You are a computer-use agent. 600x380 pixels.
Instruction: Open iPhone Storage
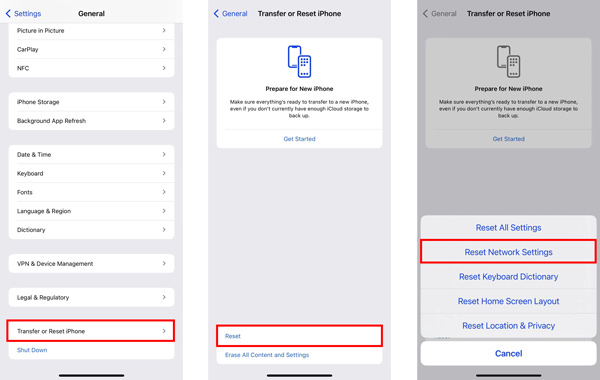point(91,102)
